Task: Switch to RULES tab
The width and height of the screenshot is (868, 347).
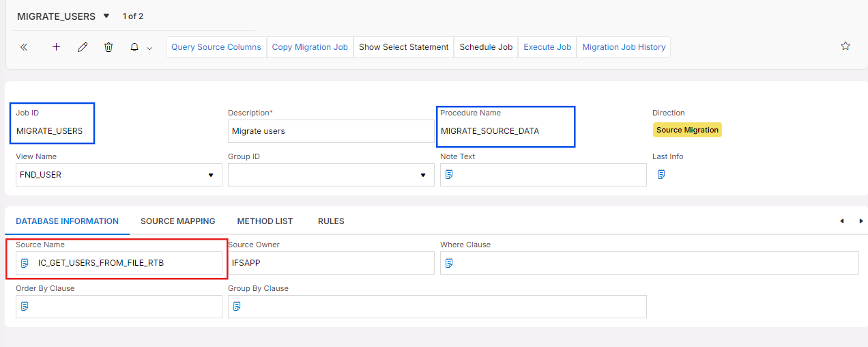Action: click(x=331, y=221)
